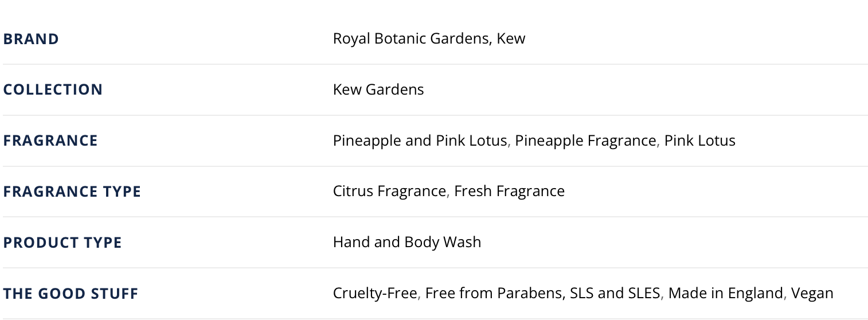Click the THE GOOD STUFF row label
The height and width of the screenshot is (320, 868).
tap(71, 293)
